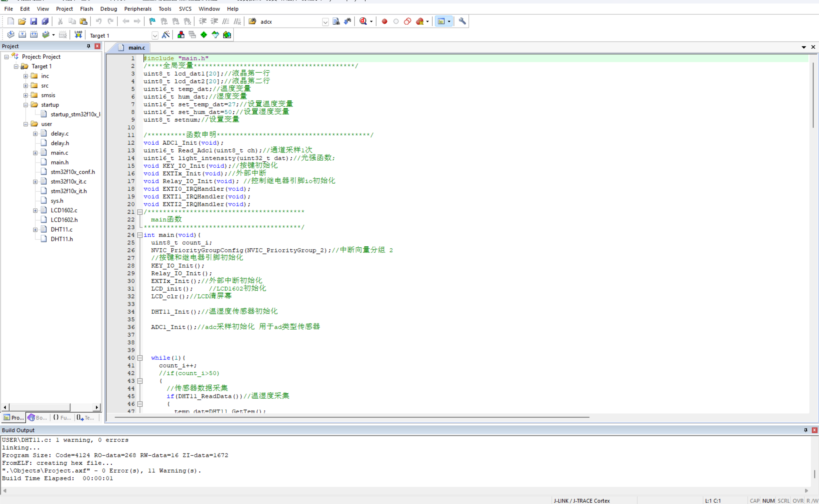This screenshot has height=504, width=819.
Task: Toggle enable/disable breakpoint (hollow circle icon)
Action: (396, 21)
